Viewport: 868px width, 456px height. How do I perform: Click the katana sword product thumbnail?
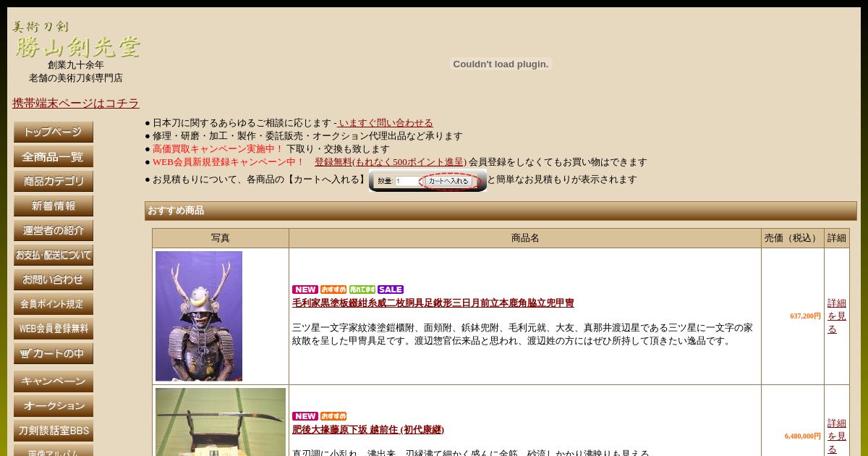tap(221, 422)
